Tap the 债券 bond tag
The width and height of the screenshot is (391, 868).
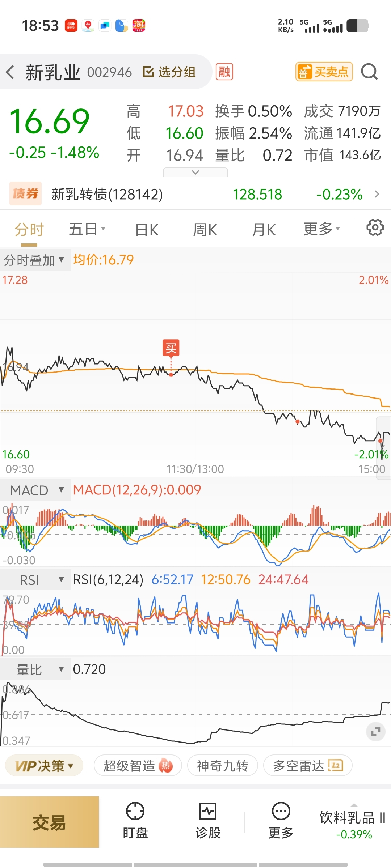[x=25, y=193]
